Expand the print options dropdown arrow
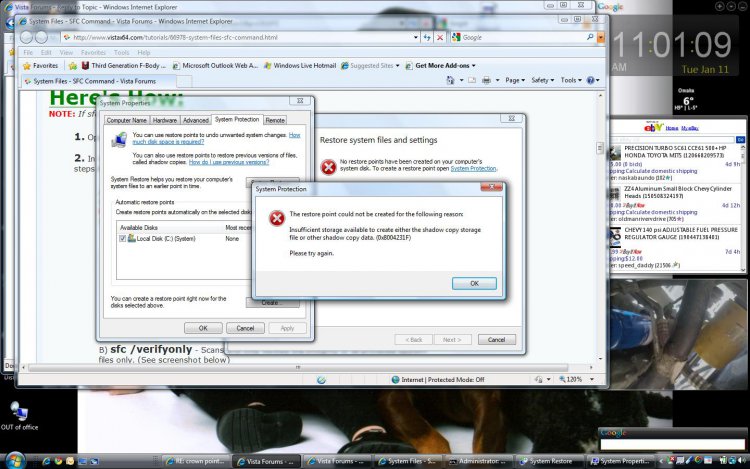The image size is (750, 469). (x=497, y=80)
